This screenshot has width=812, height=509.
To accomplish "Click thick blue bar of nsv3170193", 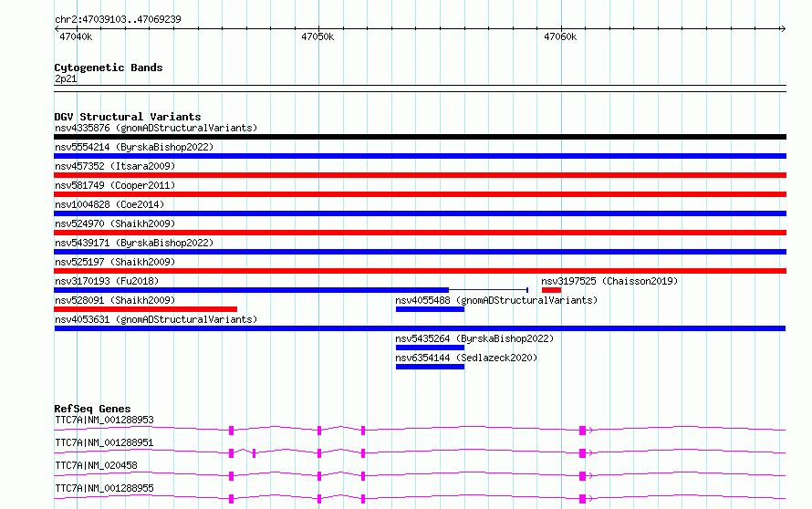I will click(251, 290).
